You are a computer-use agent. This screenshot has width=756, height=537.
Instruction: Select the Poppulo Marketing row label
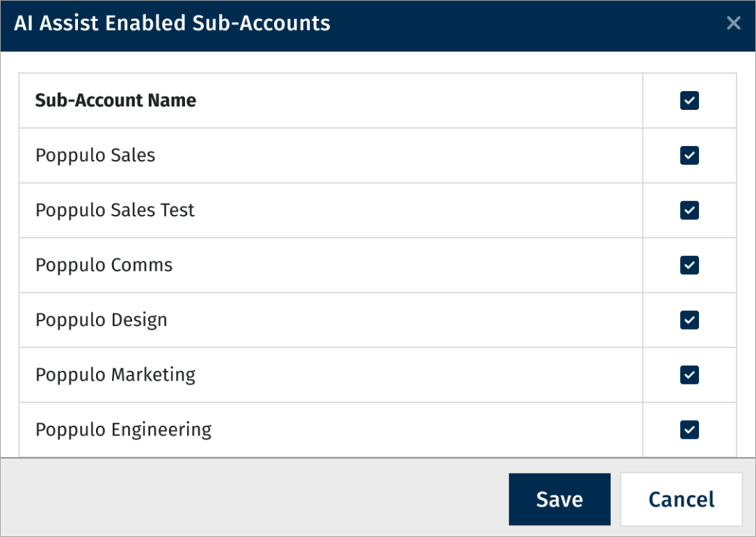pos(115,375)
